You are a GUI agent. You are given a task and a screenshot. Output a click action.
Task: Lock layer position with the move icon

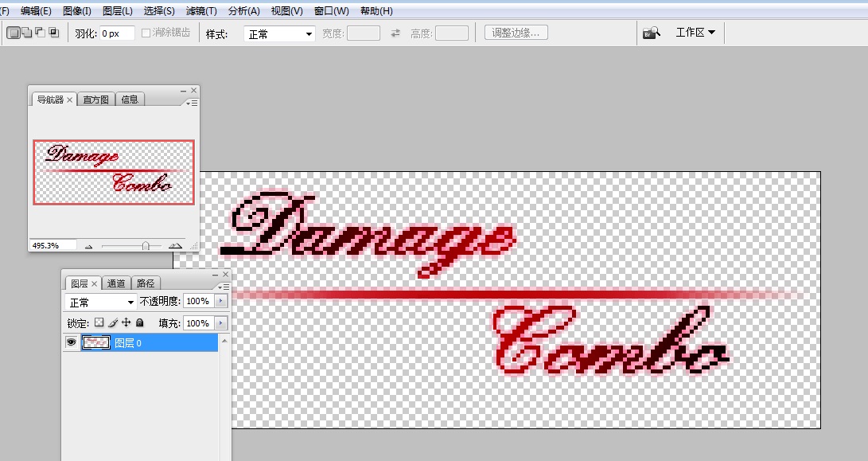[127, 322]
